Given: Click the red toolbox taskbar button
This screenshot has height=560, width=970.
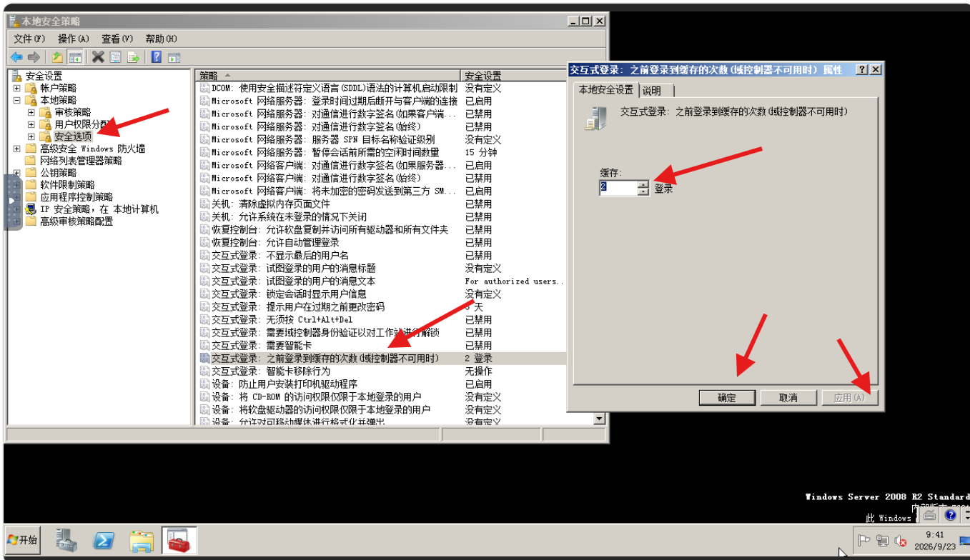Looking at the screenshot, I should [179, 540].
